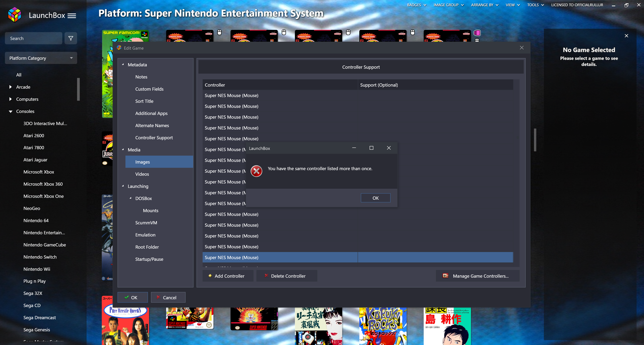
Task: Select Microsoft Xbox 360 platform
Action: click(43, 184)
